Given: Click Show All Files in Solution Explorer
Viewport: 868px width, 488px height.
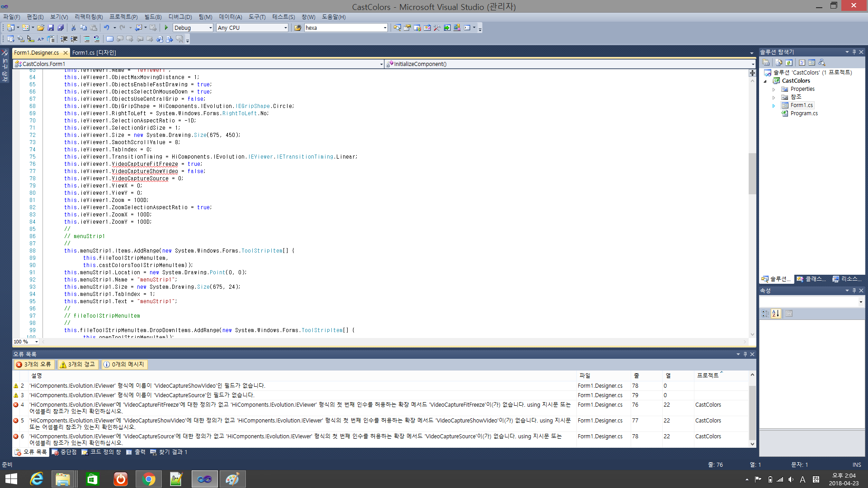Looking at the screenshot, I should coord(778,63).
